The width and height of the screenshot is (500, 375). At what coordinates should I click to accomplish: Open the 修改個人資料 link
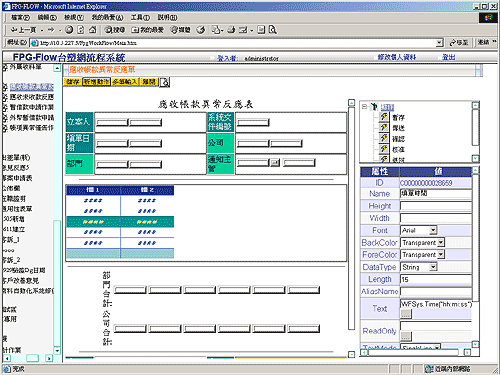(397, 57)
